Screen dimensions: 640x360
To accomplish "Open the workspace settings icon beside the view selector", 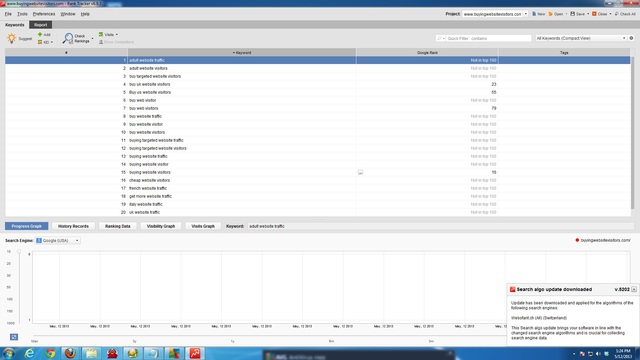I will click(631, 38).
